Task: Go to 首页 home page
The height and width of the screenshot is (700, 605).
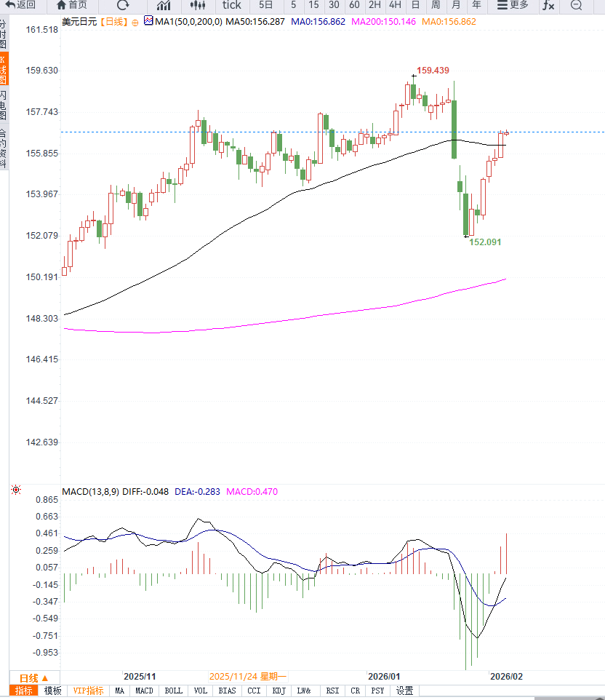Action: click(x=71, y=5)
